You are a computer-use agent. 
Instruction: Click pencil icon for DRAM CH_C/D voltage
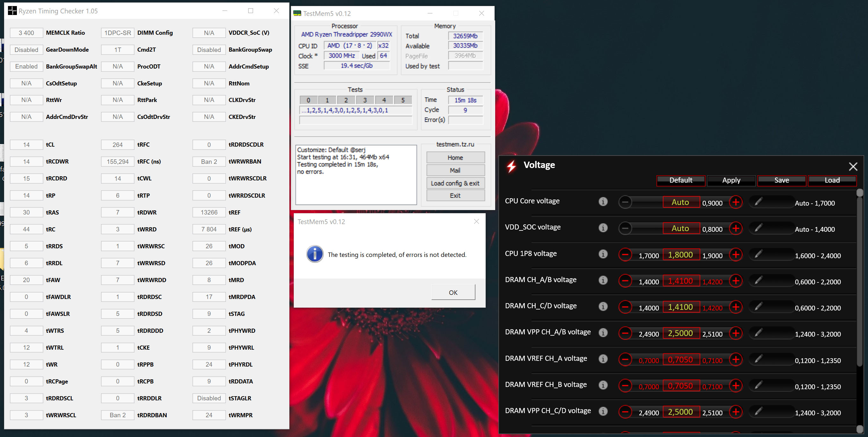(758, 307)
